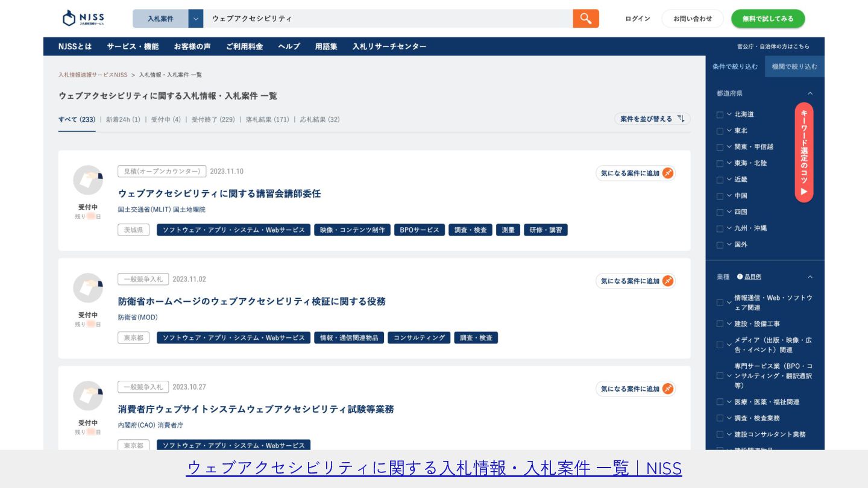
Task: Check the 九州・沖縄 checkbox
Action: point(720,228)
